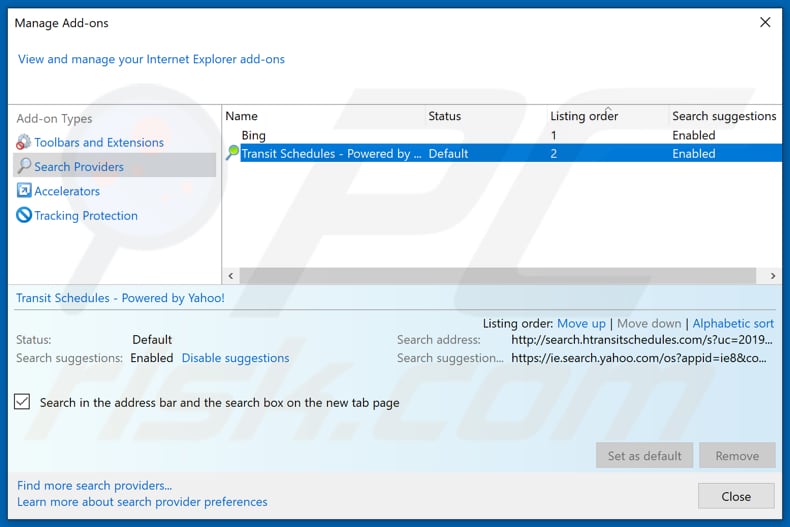Click the ie.search.yahoo.com suggestion address value
Viewport: 790px width, 527px height.
639,358
